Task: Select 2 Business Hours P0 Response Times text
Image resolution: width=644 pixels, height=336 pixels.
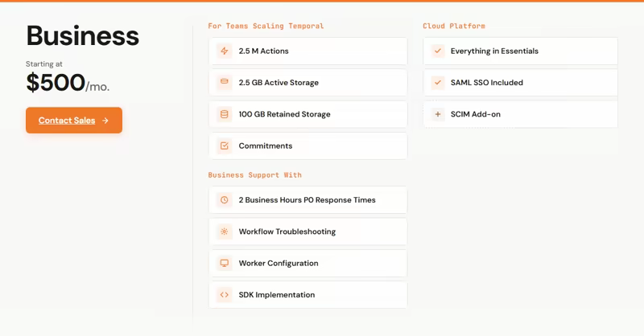Action: coord(308,200)
